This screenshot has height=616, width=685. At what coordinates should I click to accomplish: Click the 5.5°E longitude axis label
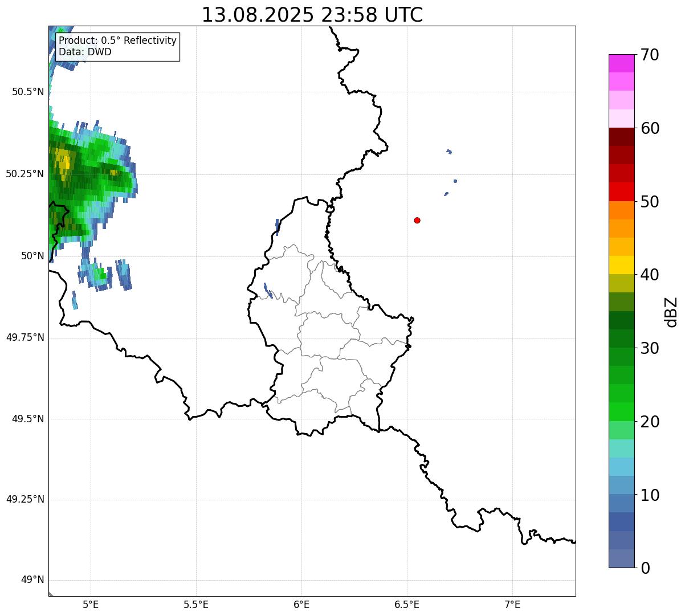point(197,605)
